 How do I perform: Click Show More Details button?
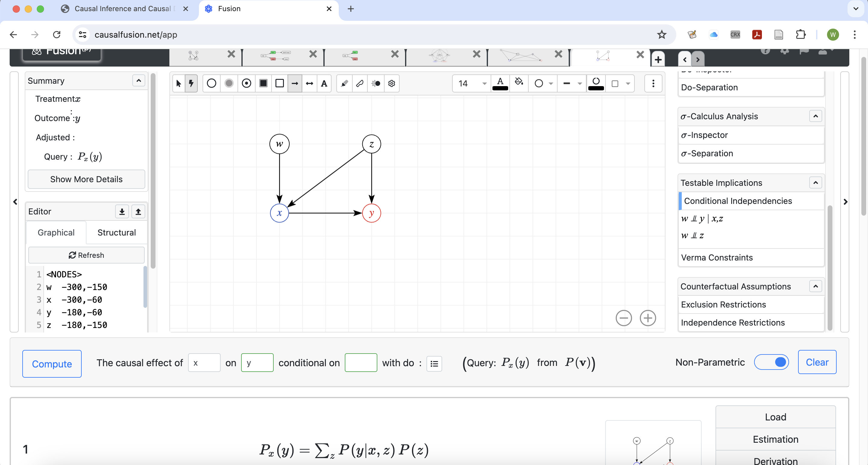click(86, 179)
